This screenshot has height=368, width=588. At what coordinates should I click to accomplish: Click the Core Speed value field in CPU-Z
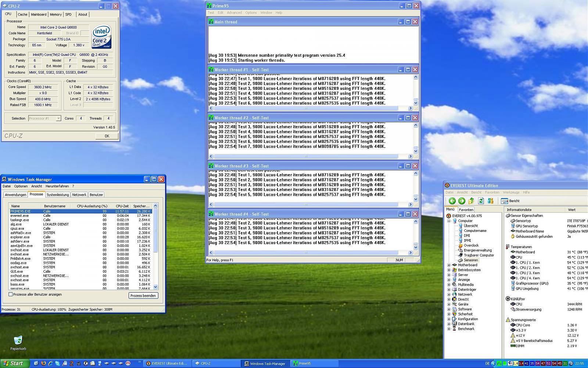click(43, 87)
